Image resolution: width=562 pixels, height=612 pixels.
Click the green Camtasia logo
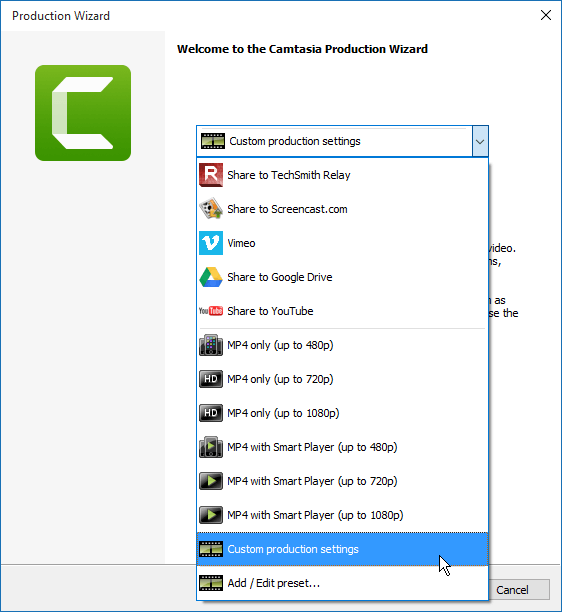pos(83,113)
